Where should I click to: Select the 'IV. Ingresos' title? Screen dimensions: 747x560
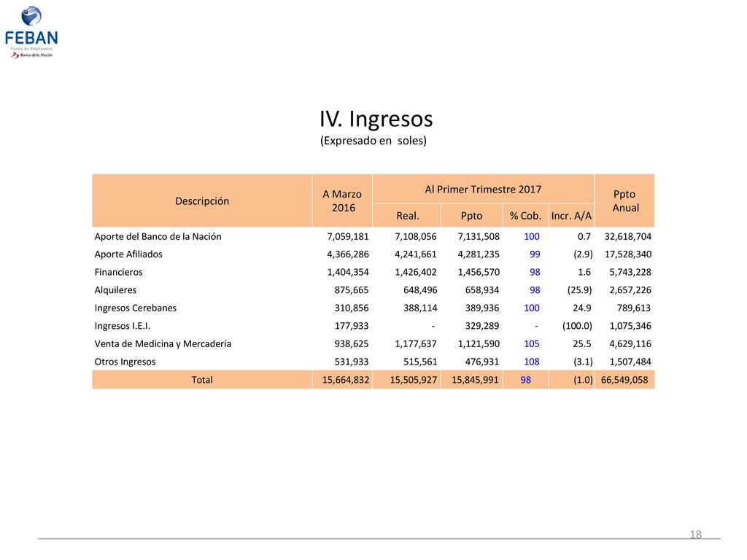coord(376,119)
